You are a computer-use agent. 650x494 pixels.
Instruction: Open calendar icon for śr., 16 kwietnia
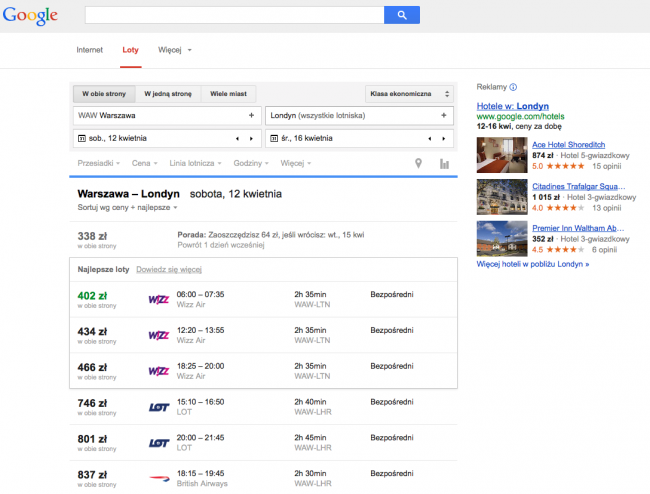coord(274,138)
